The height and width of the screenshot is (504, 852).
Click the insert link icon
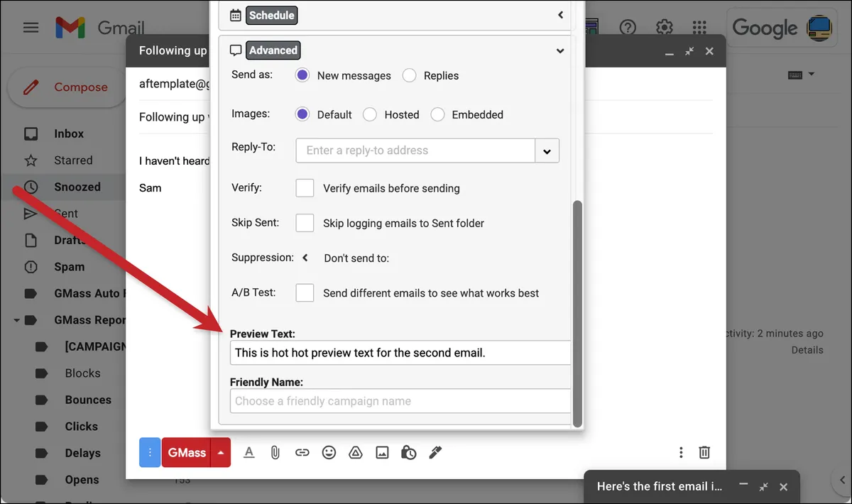[302, 452]
